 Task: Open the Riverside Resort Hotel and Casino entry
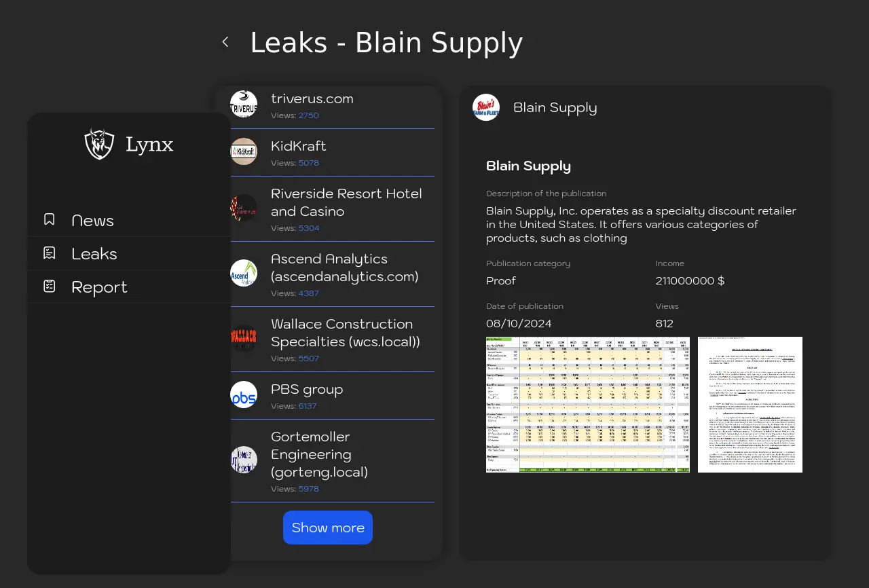pyautogui.click(x=346, y=202)
